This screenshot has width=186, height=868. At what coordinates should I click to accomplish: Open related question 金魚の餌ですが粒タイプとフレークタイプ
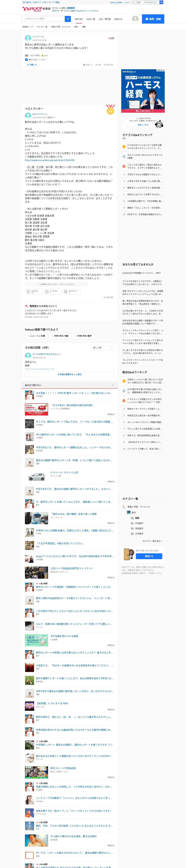pos(74,811)
